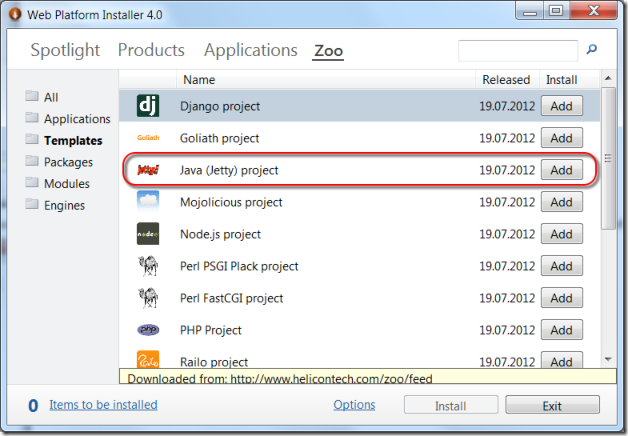Click the PHP Project logo icon
628x436 pixels.
pos(147,330)
